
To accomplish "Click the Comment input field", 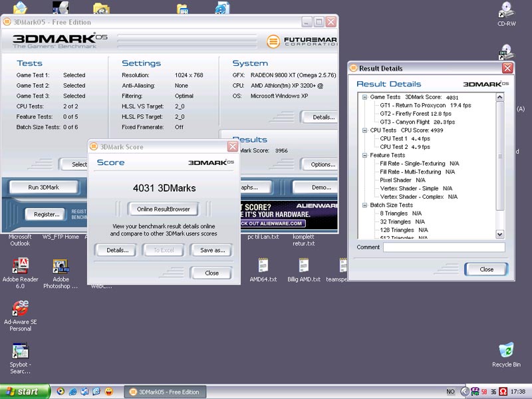I will pyautogui.click(x=444, y=247).
